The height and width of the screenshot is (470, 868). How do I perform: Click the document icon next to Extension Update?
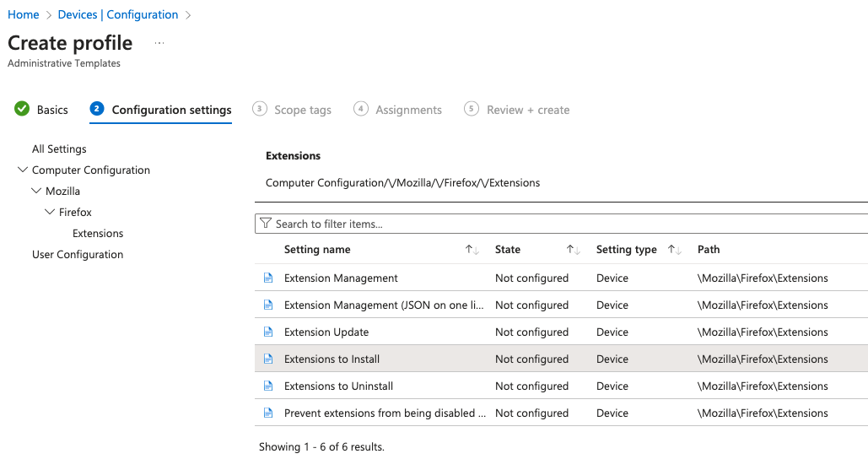click(x=268, y=332)
